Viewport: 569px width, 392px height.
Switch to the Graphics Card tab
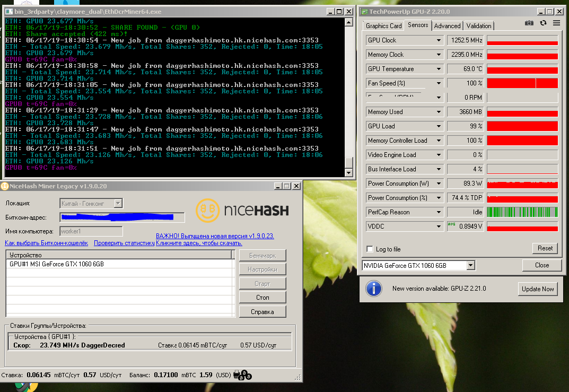383,26
